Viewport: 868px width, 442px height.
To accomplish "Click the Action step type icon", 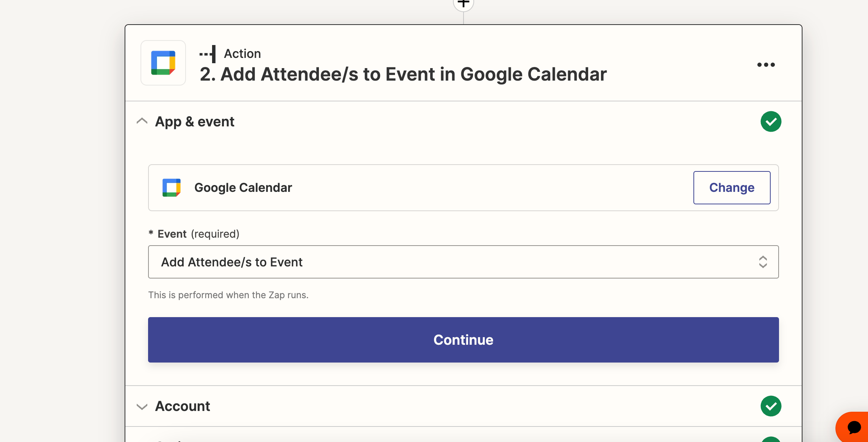I will point(208,54).
